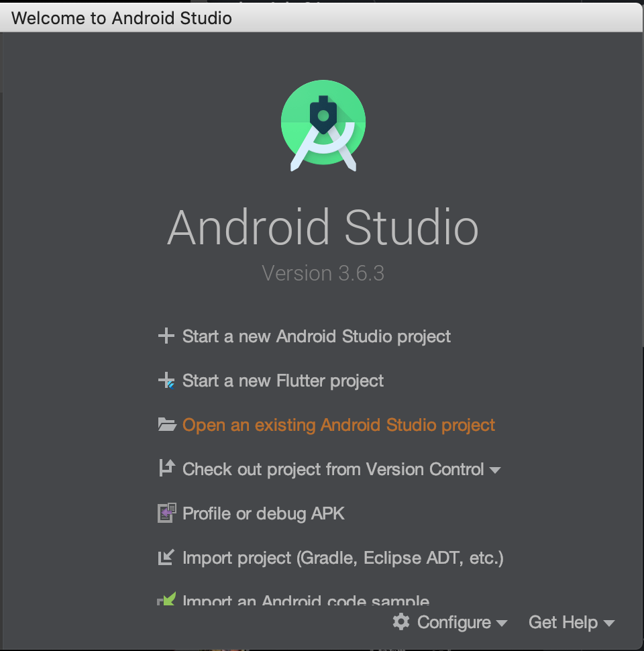The height and width of the screenshot is (651, 644).
Task: Open Check out project from Version Control
Action: (x=333, y=470)
